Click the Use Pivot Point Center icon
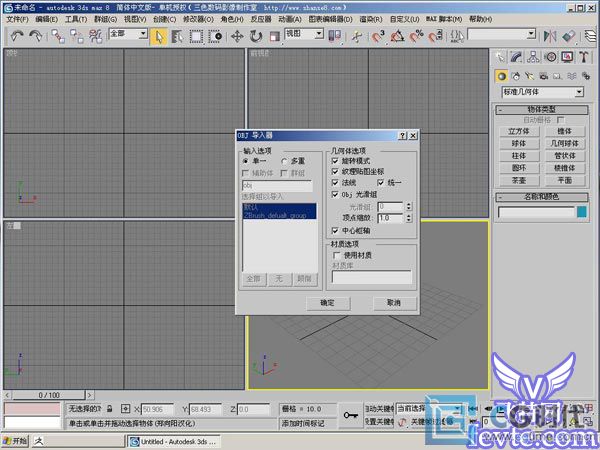Viewport: 600px width, 450px height. click(x=335, y=36)
